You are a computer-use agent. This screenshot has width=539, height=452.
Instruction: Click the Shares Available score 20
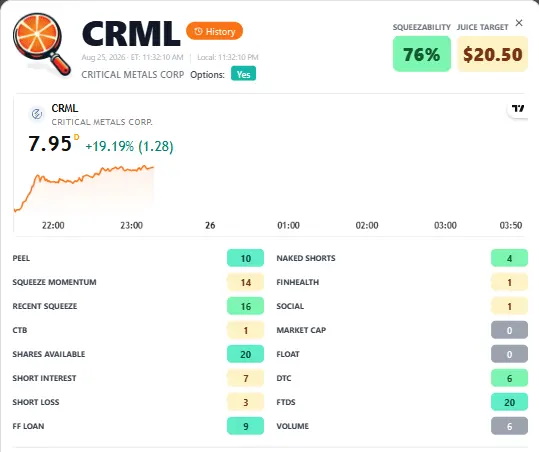pyautogui.click(x=245, y=354)
